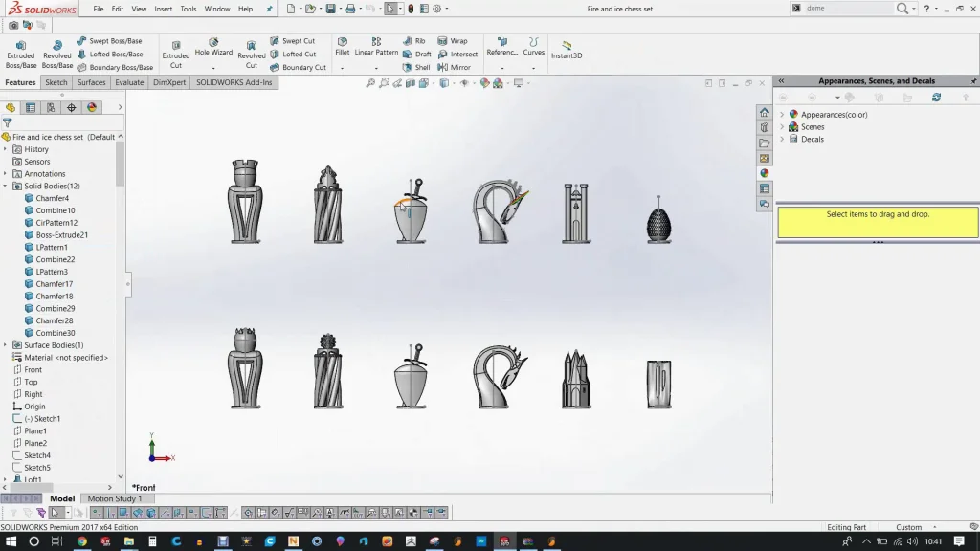Click the Instant3D icon
The image size is (980, 551).
[567, 50]
